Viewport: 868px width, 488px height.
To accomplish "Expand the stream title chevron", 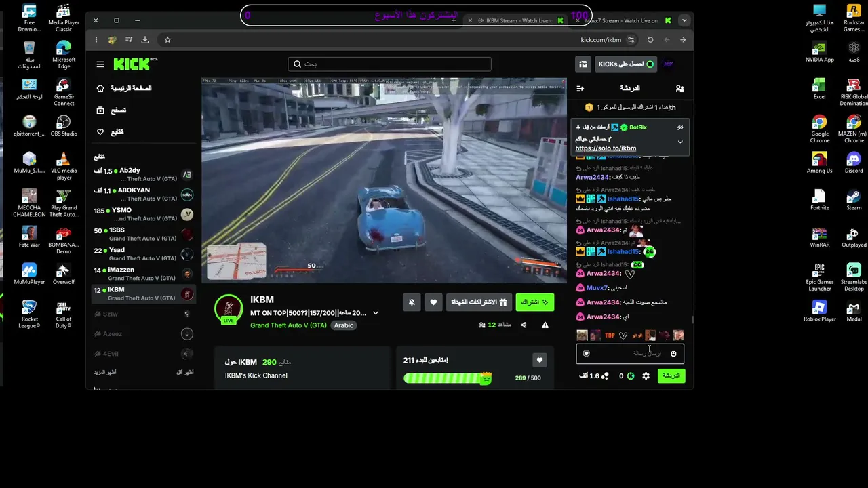I will pyautogui.click(x=376, y=313).
